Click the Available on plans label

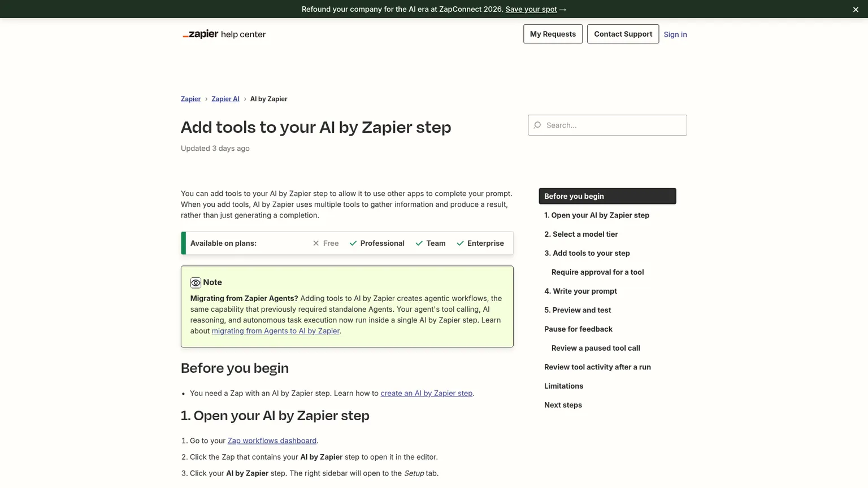pyautogui.click(x=223, y=243)
